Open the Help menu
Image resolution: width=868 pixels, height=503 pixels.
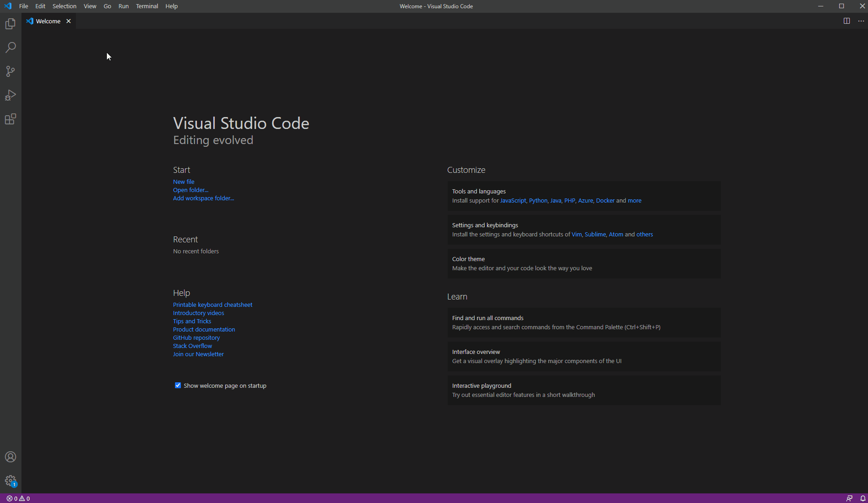(171, 6)
